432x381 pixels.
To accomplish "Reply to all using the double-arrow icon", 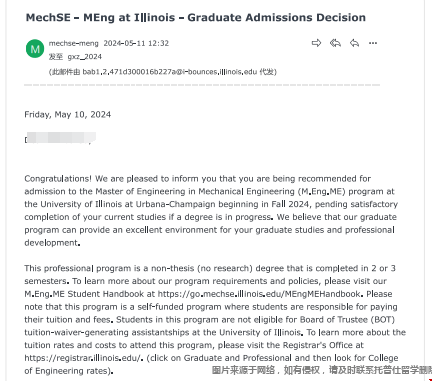I will coord(335,43).
